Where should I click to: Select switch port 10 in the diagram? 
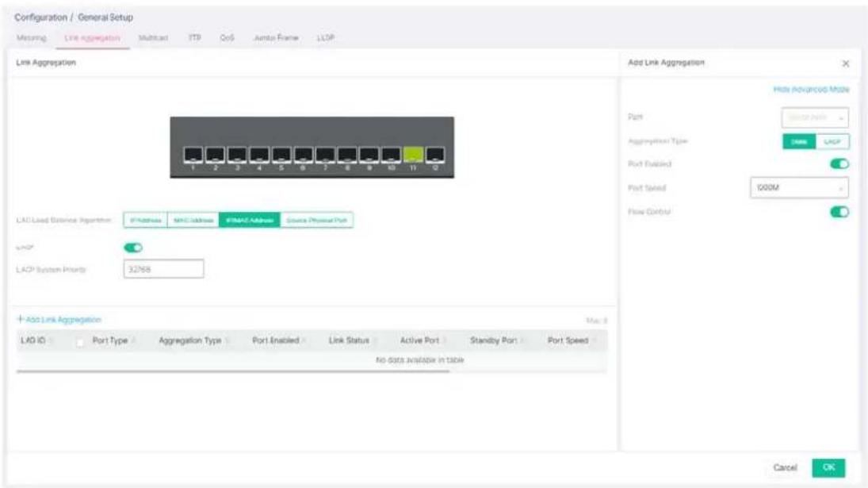[391, 155]
